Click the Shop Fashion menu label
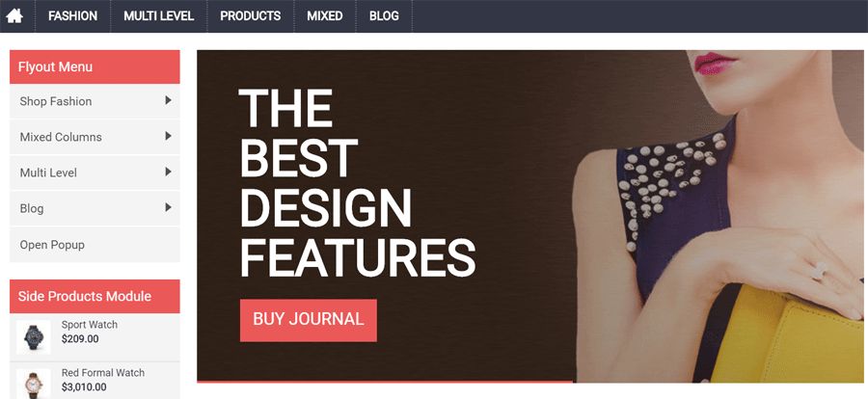The image size is (868, 399). [x=56, y=101]
